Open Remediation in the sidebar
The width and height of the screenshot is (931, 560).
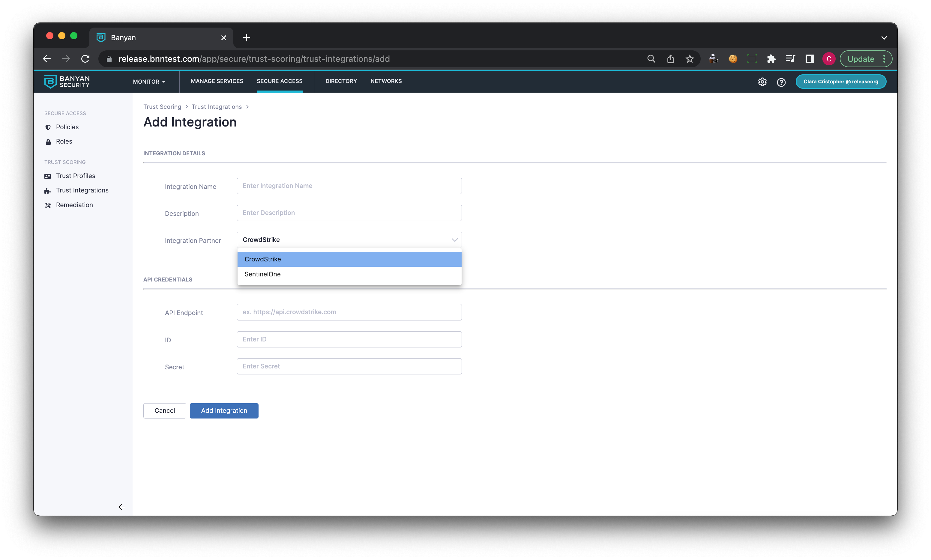pyautogui.click(x=74, y=205)
